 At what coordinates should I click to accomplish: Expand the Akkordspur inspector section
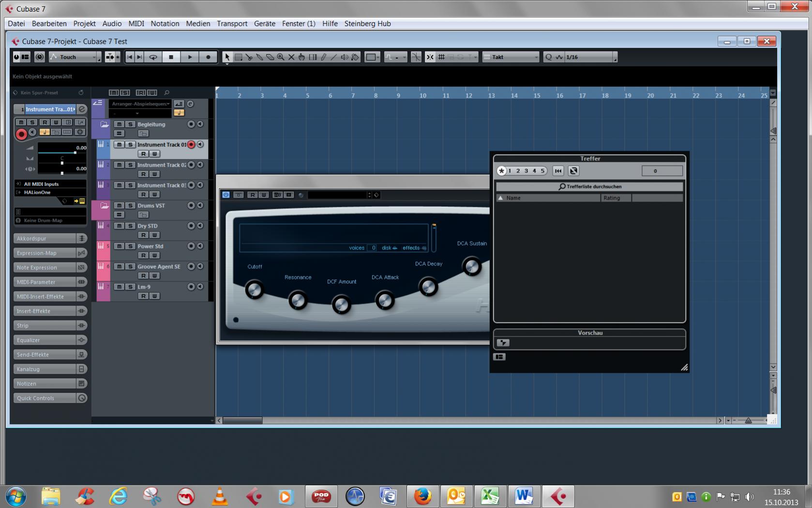(x=50, y=238)
